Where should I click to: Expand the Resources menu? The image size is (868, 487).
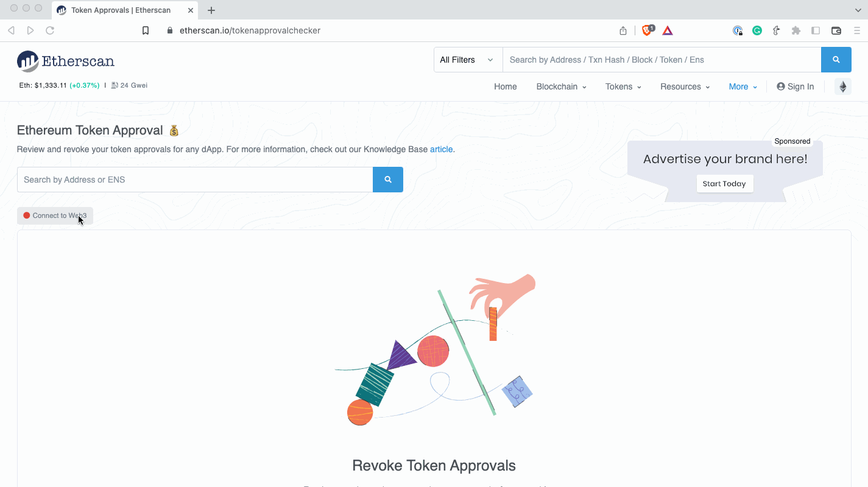pos(685,86)
